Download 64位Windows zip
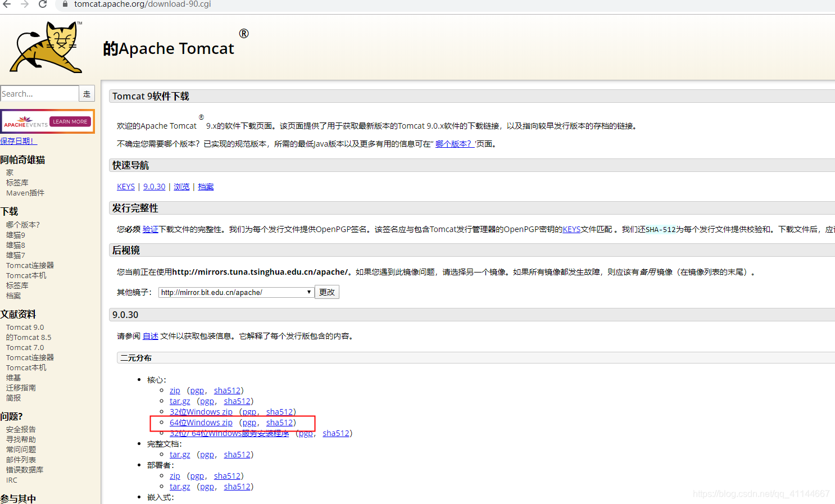Image resolution: width=835 pixels, height=504 pixels. click(201, 423)
